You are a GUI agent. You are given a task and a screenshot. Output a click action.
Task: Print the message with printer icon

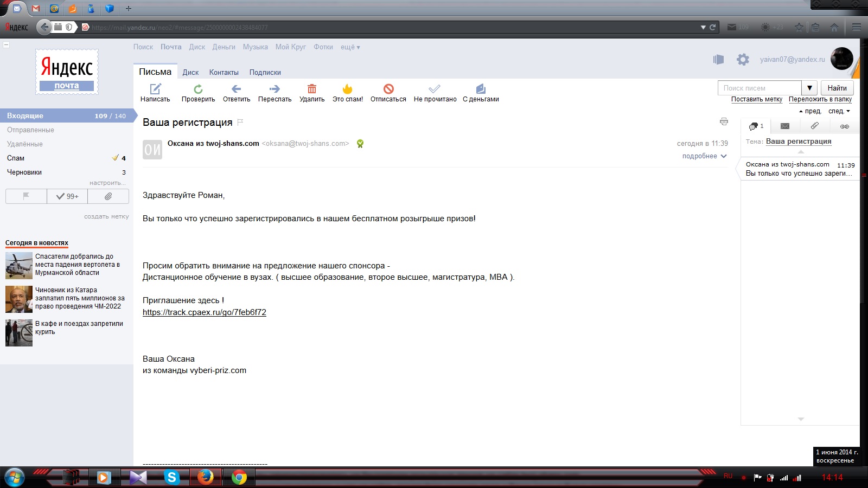click(724, 121)
